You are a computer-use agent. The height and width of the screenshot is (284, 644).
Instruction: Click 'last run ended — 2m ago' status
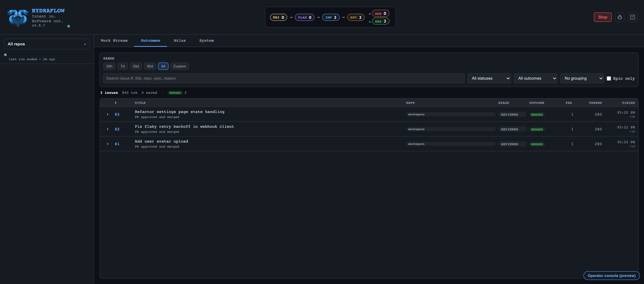click(x=32, y=59)
